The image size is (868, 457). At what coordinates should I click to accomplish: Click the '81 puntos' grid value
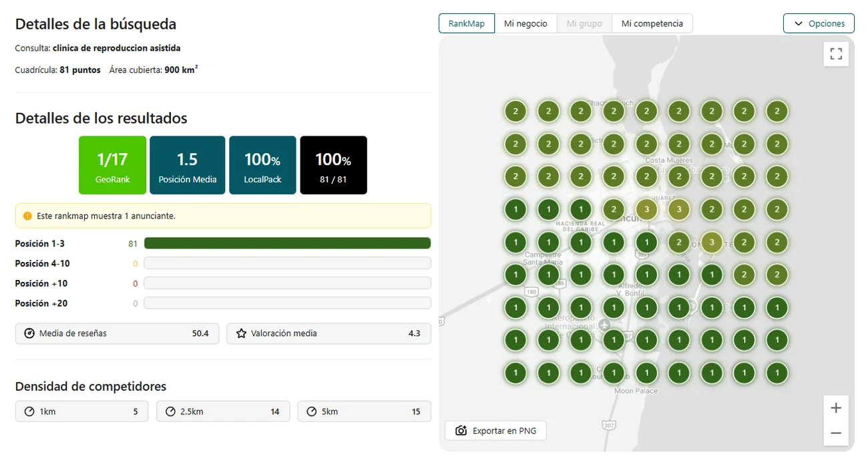pyautogui.click(x=80, y=70)
